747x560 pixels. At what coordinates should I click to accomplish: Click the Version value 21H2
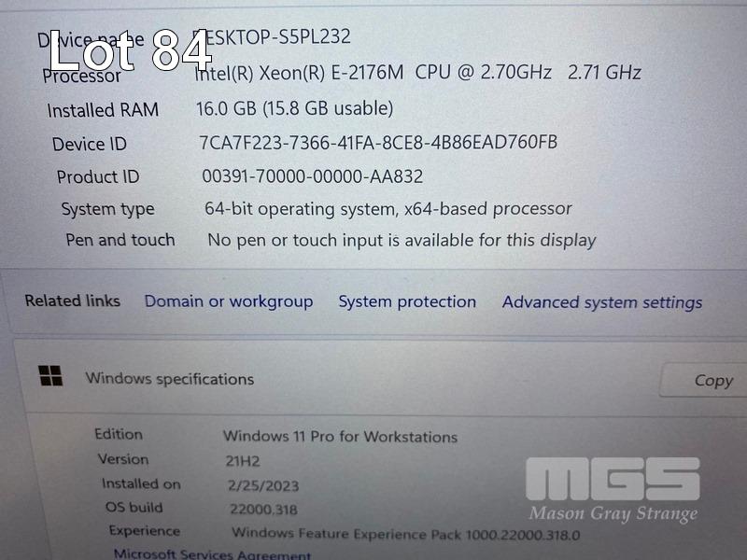pos(243,461)
